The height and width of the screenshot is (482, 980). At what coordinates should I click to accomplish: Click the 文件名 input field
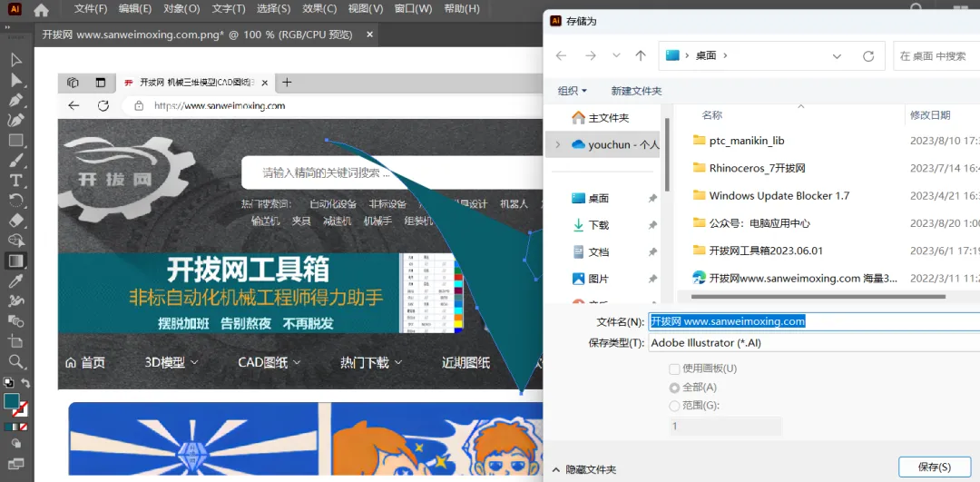click(x=814, y=321)
